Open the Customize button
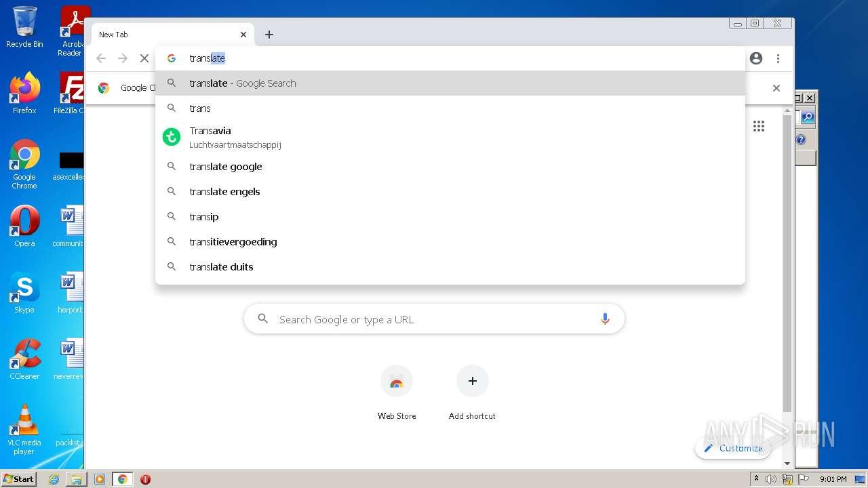Screen dimensions: 868x488 click(x=733, y=448)
